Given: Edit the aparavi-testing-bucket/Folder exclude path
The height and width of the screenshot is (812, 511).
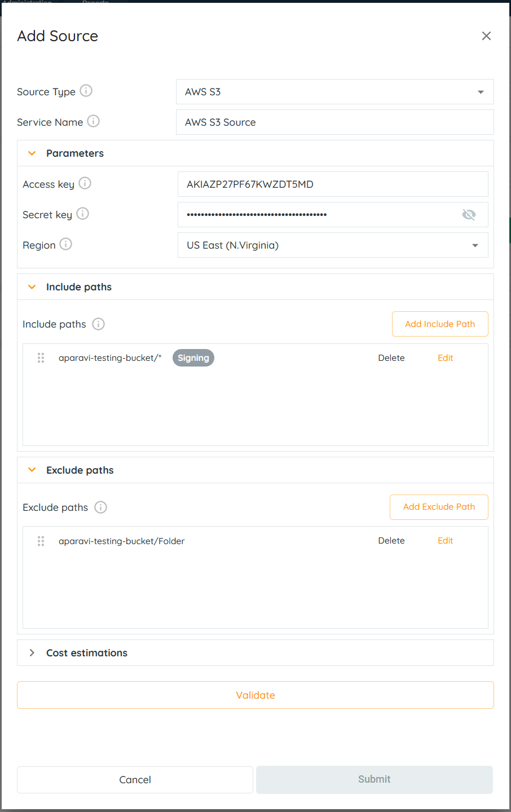Looking at the screenshot, I should click(445, 541).
